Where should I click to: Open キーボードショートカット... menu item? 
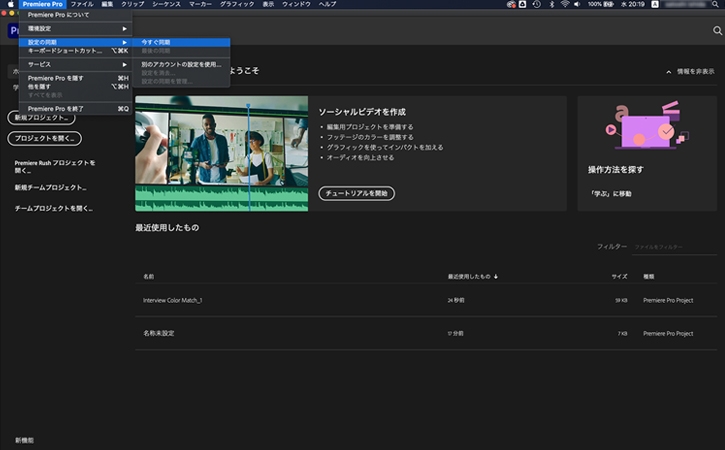point(75,50)
